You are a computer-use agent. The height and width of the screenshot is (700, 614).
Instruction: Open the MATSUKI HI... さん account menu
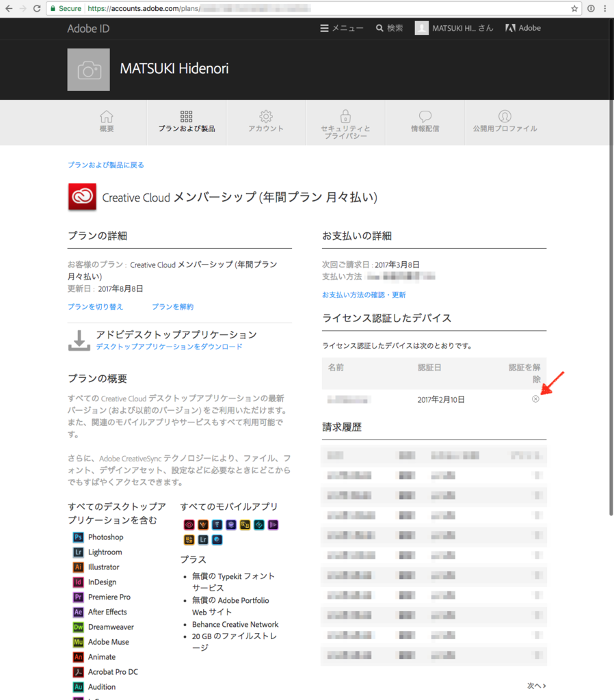pyautogui.click(x=454, y=28)
